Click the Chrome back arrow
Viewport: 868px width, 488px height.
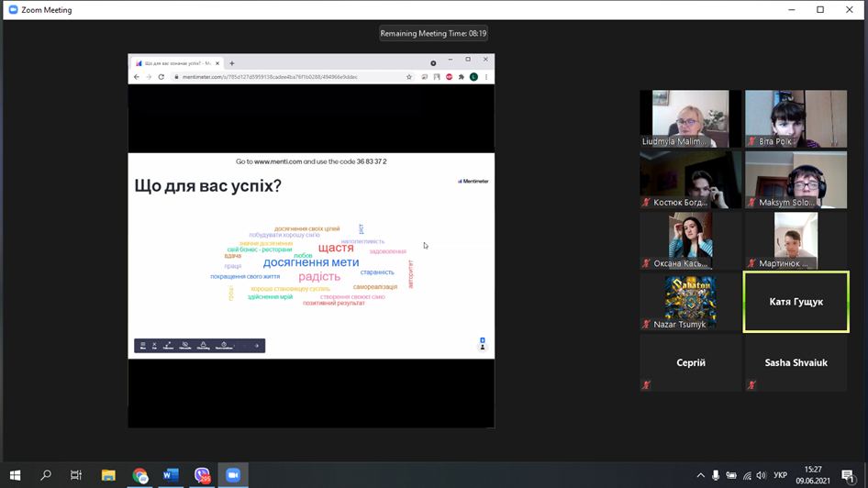[137, 77]
